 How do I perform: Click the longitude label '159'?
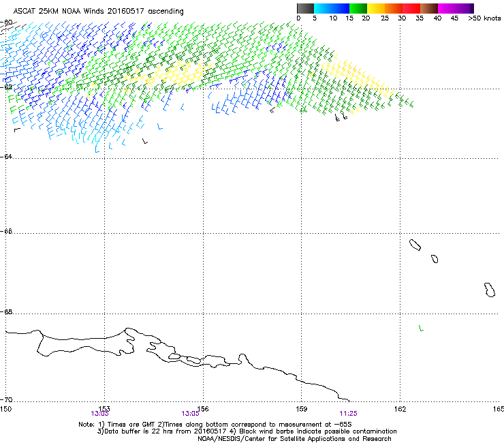click(301, 409)
